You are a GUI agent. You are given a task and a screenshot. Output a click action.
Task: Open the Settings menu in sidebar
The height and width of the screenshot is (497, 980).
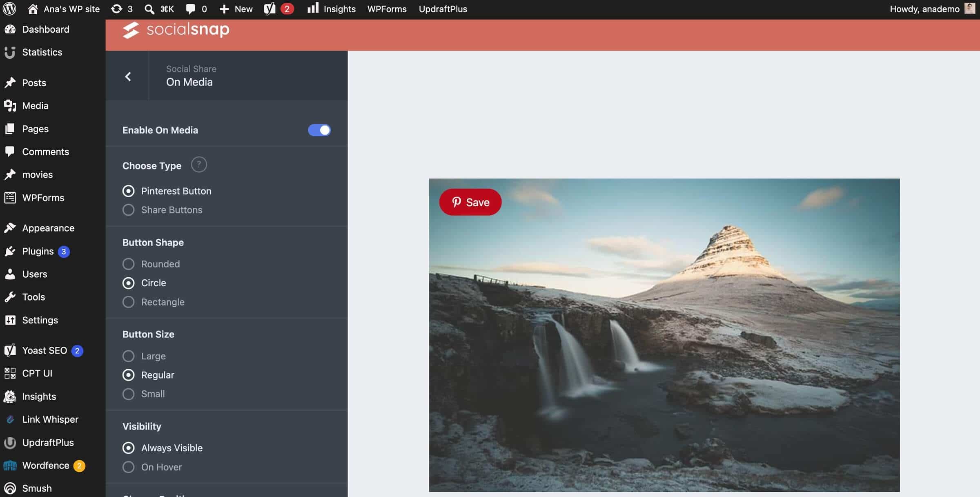(x=40, y=320)
